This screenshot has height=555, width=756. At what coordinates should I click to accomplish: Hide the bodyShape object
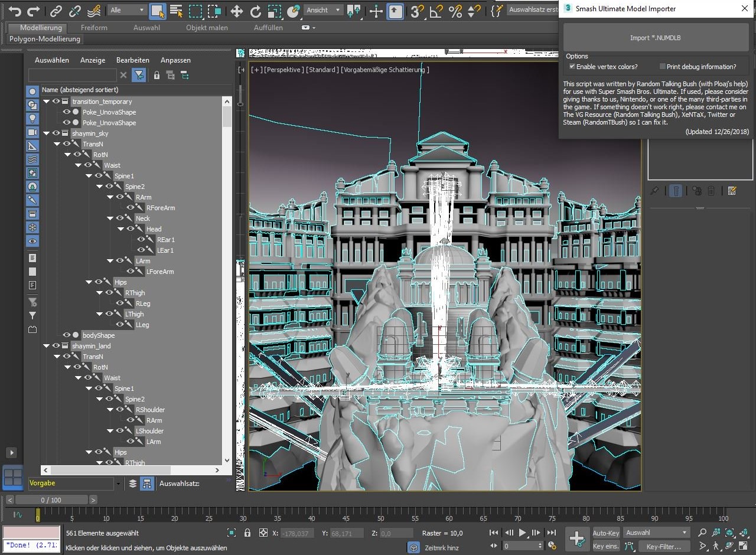pos(66,335)
